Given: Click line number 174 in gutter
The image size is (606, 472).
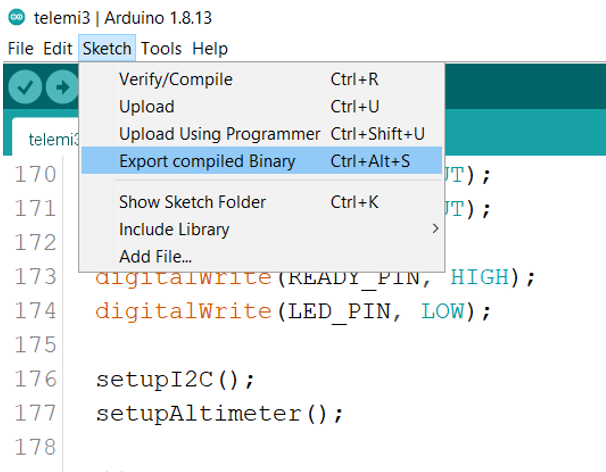Looking at the screenshot, I should point(36,310).
